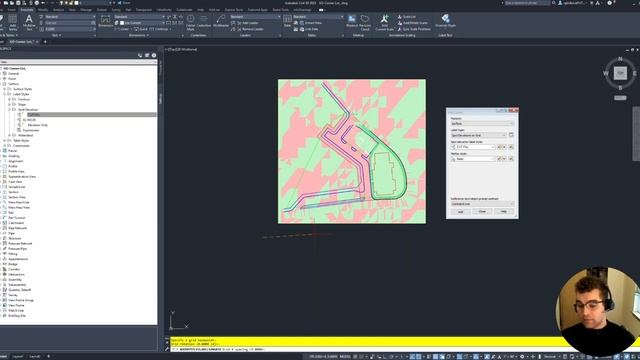Open the dimension style Standard dropdown

click(x=139, y=17)
